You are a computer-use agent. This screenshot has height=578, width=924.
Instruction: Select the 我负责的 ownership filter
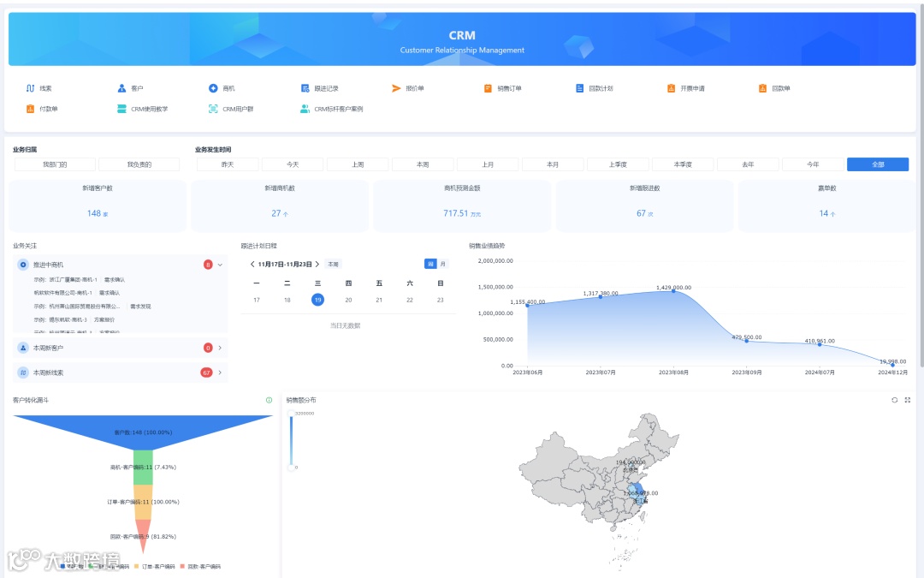click(x=139, y=164)
